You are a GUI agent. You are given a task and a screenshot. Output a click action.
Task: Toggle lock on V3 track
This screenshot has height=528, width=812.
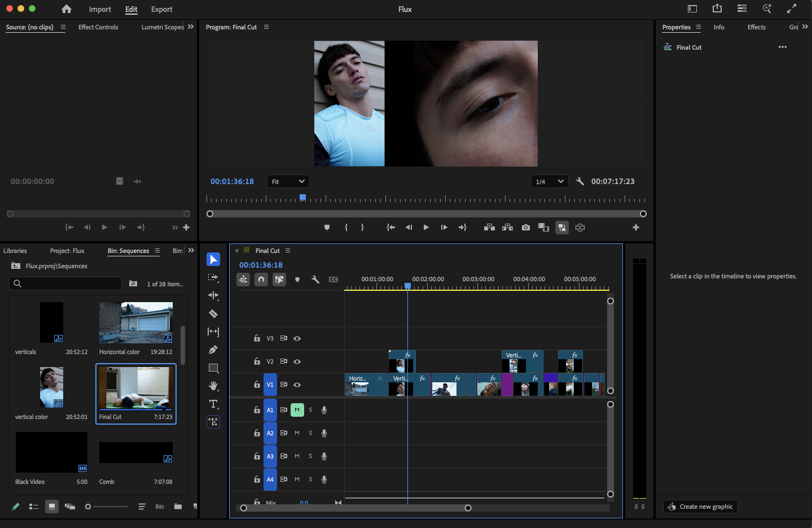coord(257,338)
